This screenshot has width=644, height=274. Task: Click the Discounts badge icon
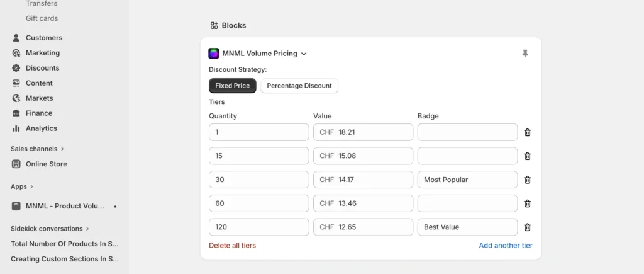[16, 68]
